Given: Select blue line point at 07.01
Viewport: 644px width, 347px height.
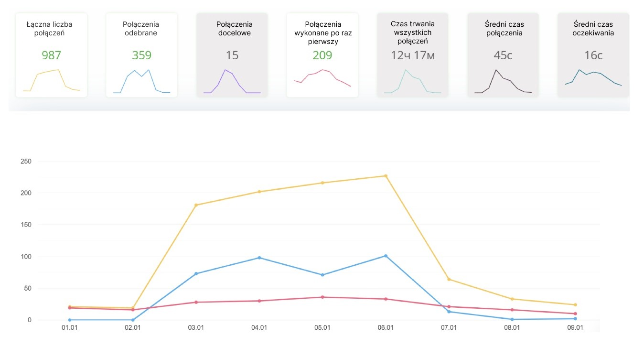Looking at the screenshot, I should (449, 312).
